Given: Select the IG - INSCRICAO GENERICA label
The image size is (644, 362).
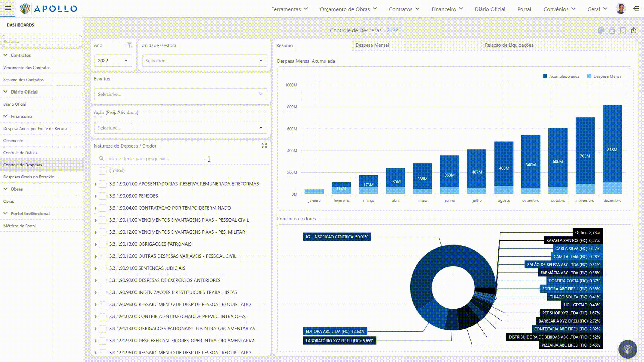Looking at the screenshot, I should click(x=337, y=237).
